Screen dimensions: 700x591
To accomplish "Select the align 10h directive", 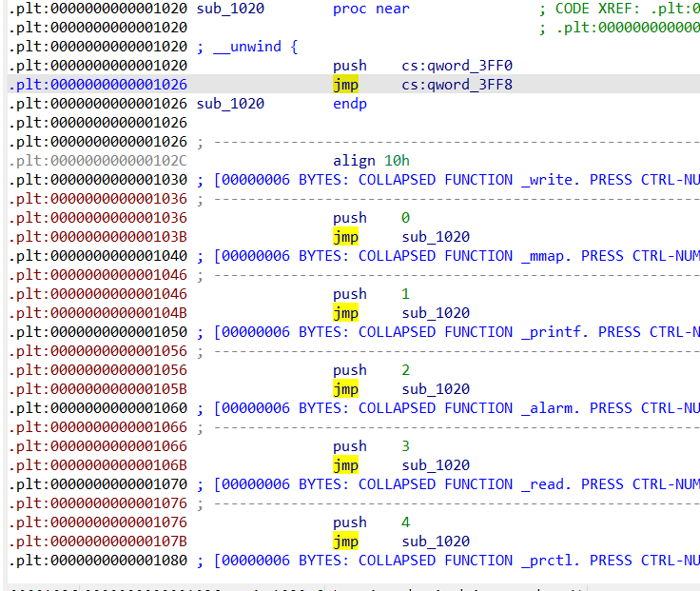I will (371, 161).
